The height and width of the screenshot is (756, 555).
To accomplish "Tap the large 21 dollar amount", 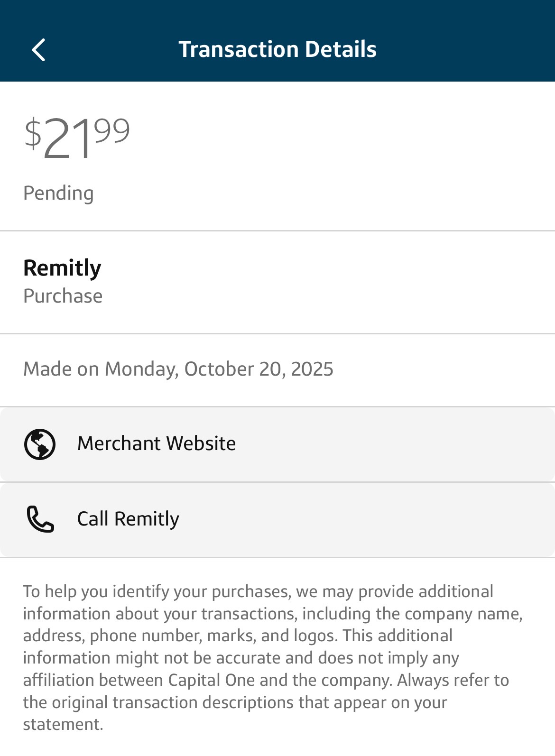I will (67, 139).
